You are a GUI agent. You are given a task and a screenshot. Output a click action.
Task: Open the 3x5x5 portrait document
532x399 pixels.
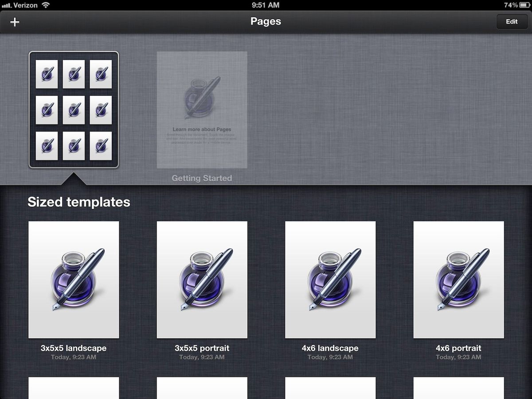[x=202, y=280]
